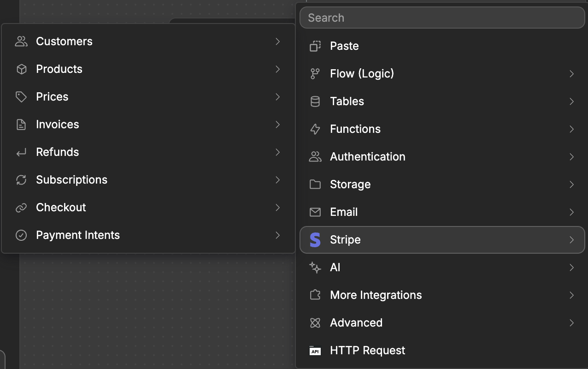Viewport: 588px width, 369px height.
Task: Choose Subscriptions in Stripe submenu
Action: pyautogui.click(x=148, y=180)
